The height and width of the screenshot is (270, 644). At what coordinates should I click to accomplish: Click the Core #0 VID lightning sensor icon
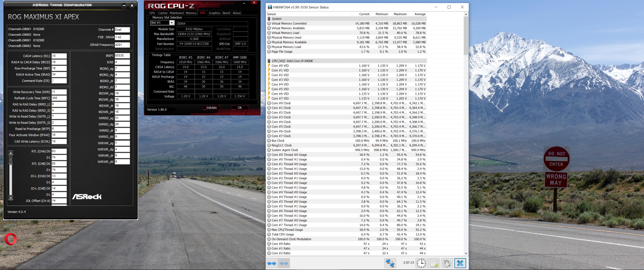269,66
